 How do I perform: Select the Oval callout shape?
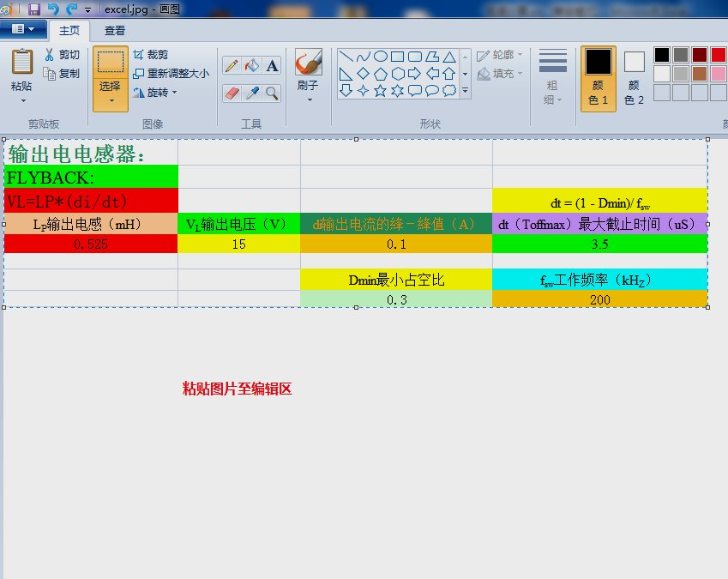(432, 91)
